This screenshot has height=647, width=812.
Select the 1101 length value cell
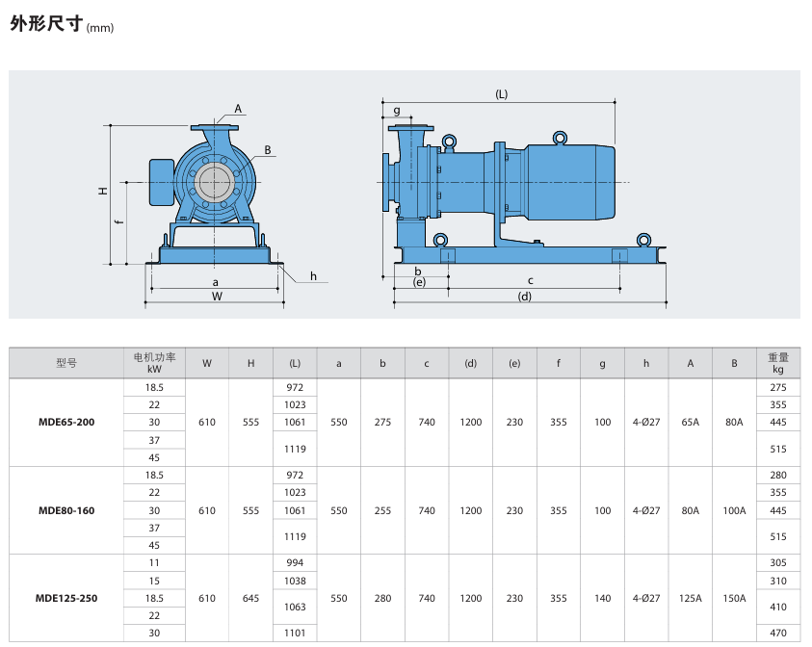click(x=295, y=633)
